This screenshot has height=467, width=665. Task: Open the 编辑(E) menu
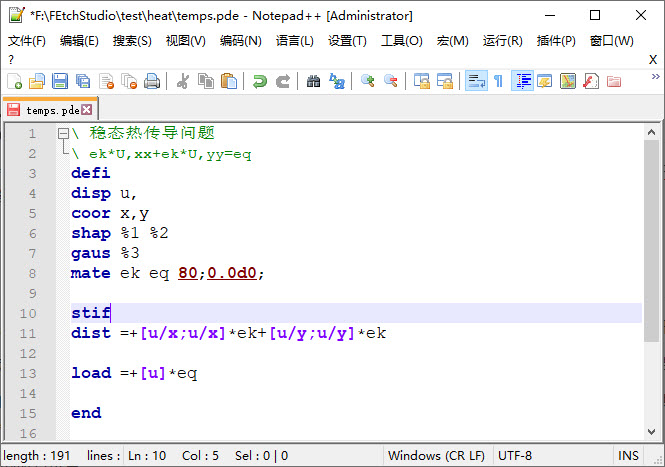[x=79, y=41]
